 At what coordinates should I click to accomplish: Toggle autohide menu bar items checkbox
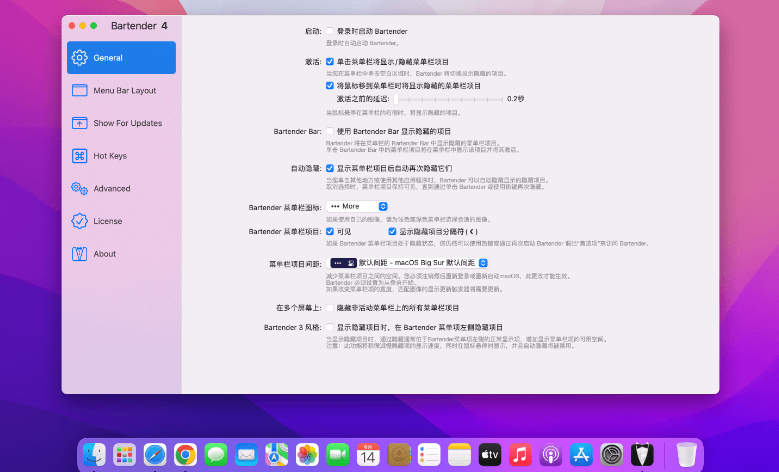(x=330, y=168)
